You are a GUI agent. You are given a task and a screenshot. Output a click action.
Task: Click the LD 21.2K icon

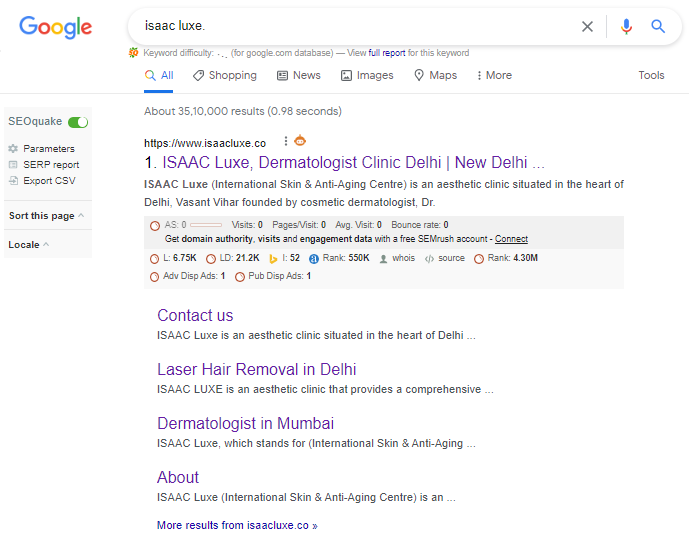click(211, 259)
